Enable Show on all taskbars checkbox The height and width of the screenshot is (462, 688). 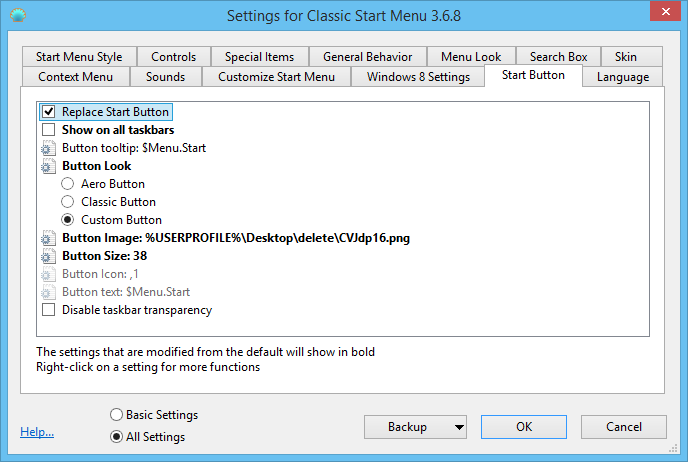pos(48,130)
